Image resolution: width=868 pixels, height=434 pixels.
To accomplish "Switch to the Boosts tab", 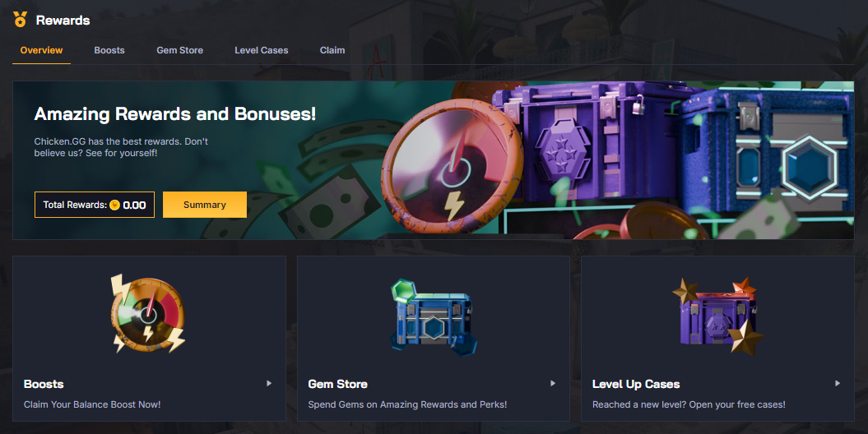I will 109,50.
